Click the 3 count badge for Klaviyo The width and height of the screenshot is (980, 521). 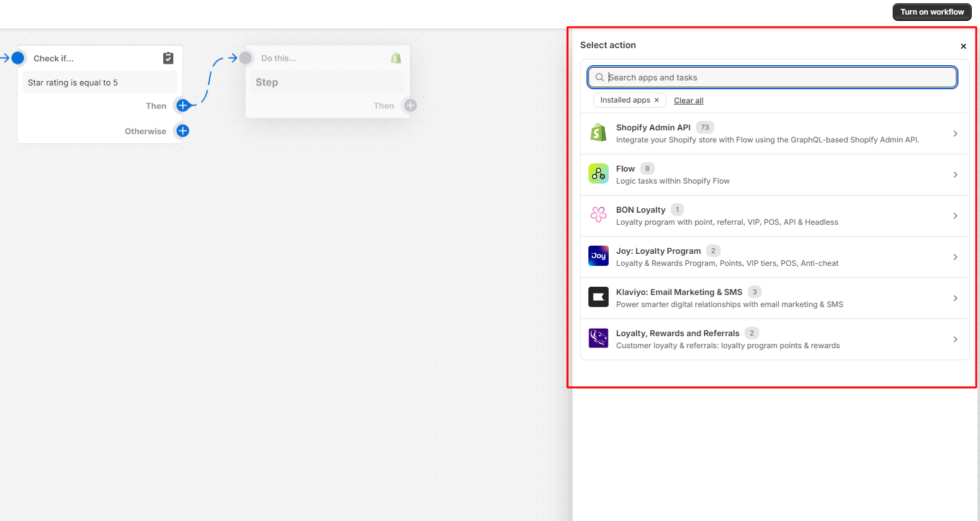(755, 292)
